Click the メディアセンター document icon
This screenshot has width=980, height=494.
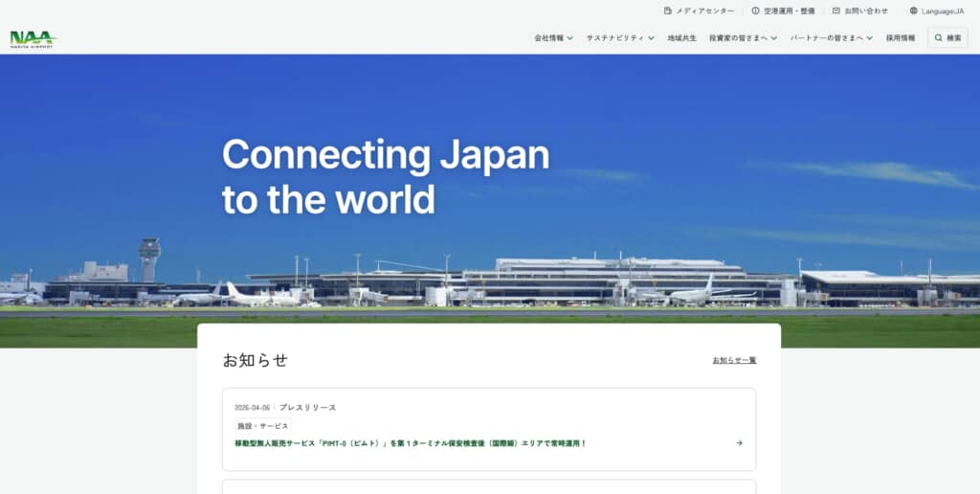(667, 11)
